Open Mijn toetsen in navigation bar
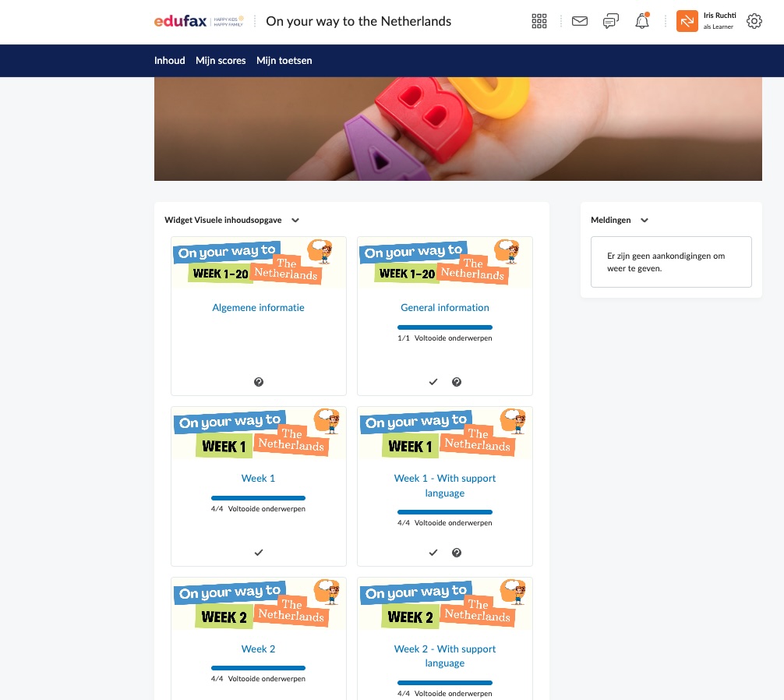 [284, 61]
